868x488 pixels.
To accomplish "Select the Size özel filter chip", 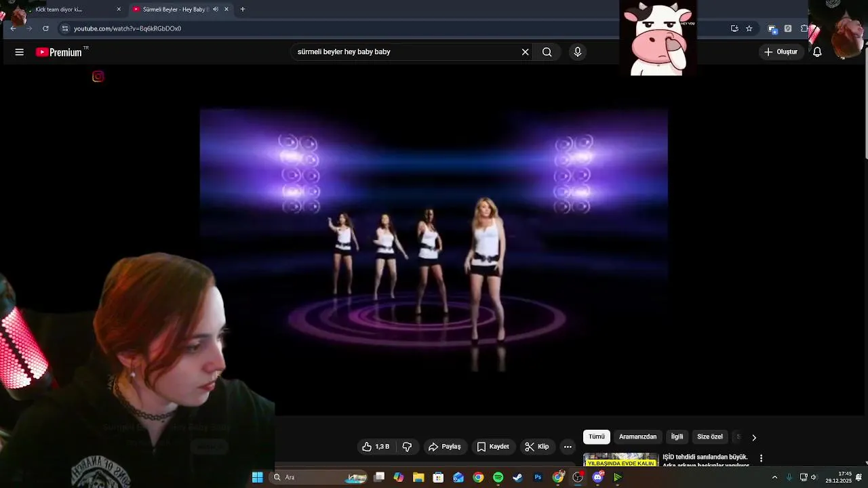I will [x=710, y=437].
